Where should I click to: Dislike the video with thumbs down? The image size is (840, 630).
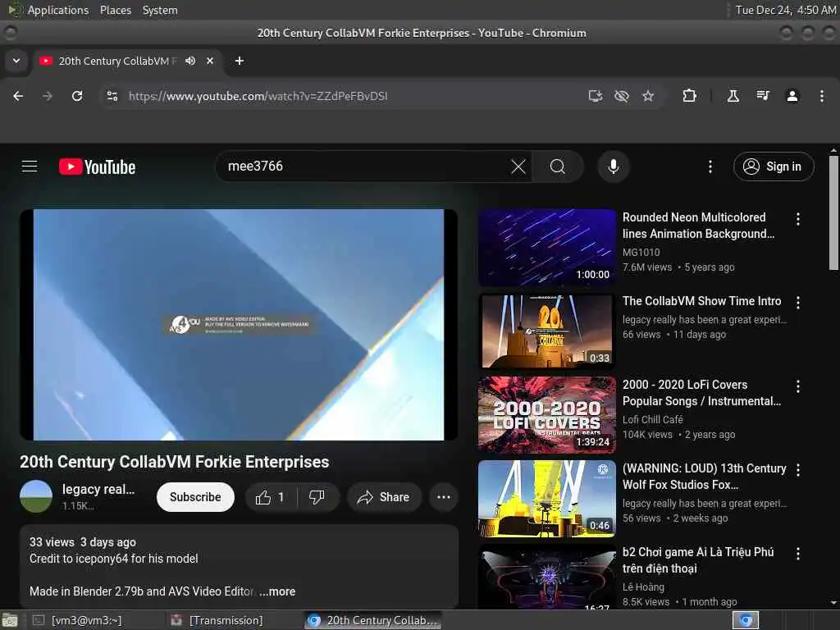[x=317, y=497]
